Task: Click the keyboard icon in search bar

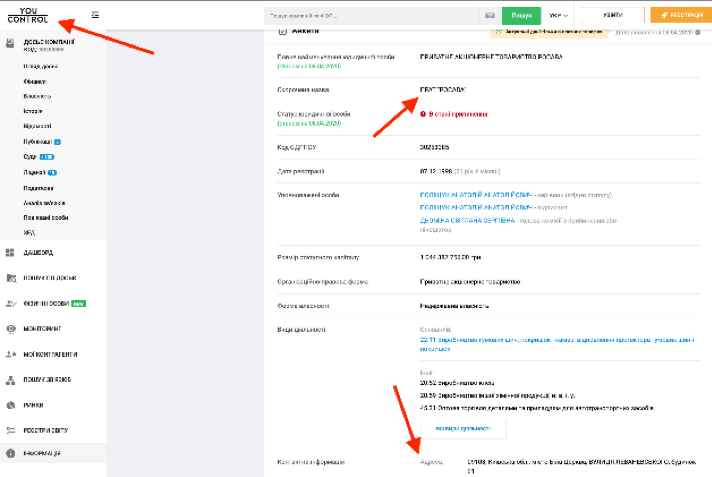Action: coord(489,16)
